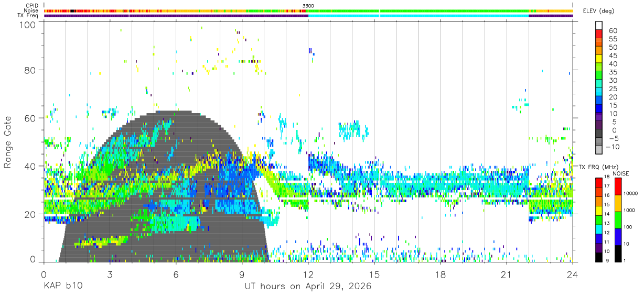The image size is (644, 297).
Task: Select the 6 tick on UT hours axis
Action: (176, 274)
